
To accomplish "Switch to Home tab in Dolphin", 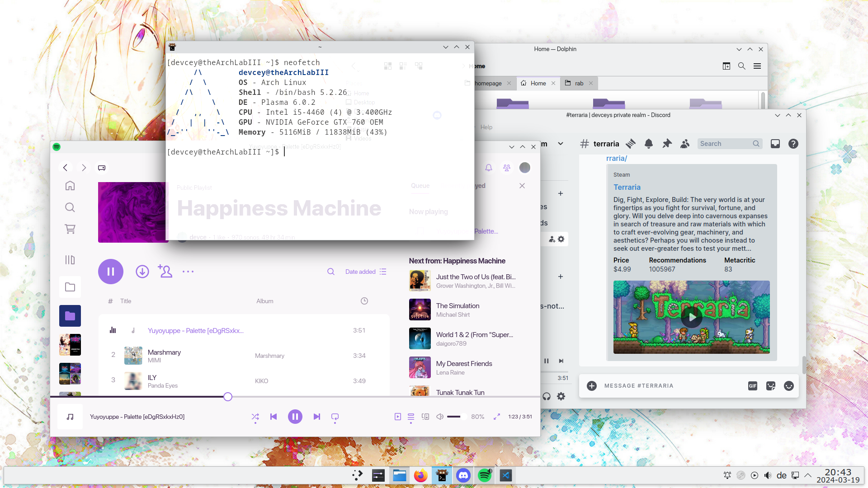I will coord(538,83).
